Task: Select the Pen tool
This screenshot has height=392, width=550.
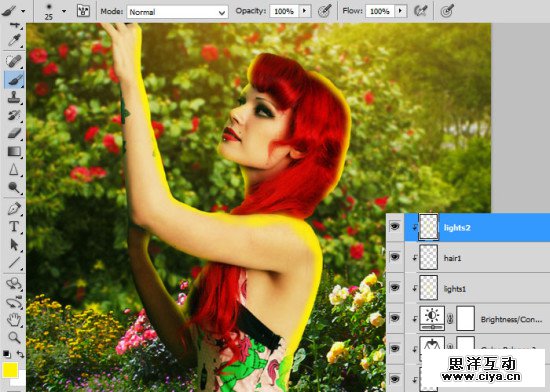Action: click(14, 209)
